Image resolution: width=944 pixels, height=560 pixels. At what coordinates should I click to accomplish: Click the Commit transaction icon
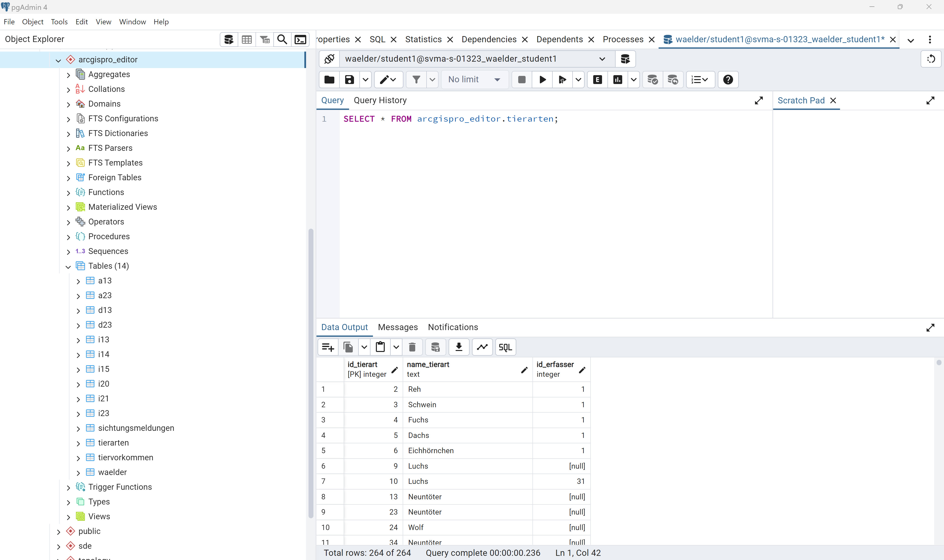coord(652,80)
